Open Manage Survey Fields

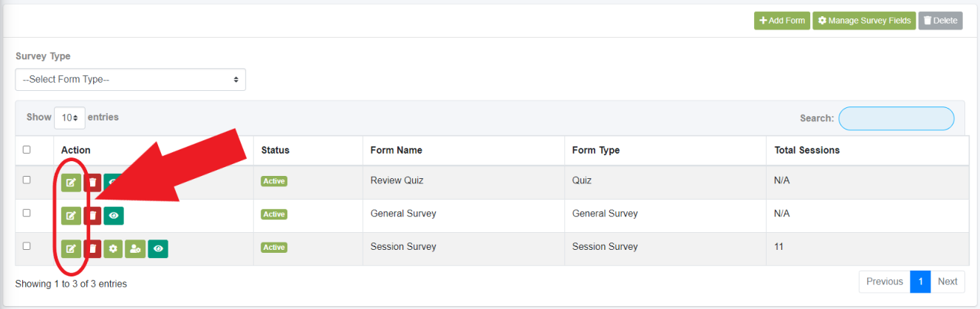pos(864,21)
